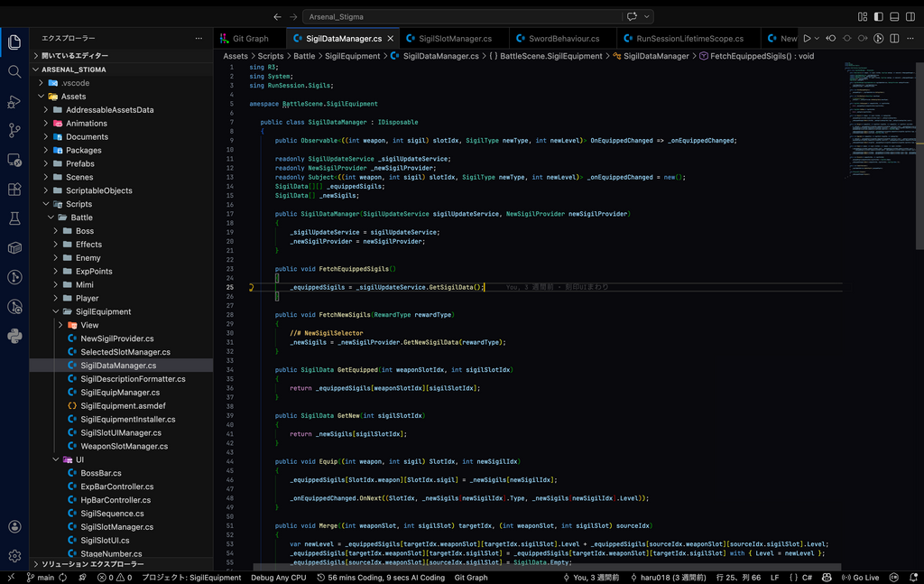Open the Testing flask icon

(x=14, y=218)
